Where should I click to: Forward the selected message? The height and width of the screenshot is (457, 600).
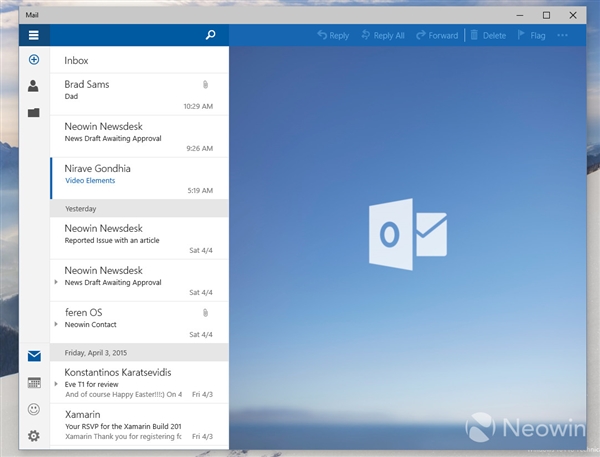tap(435, 35)
